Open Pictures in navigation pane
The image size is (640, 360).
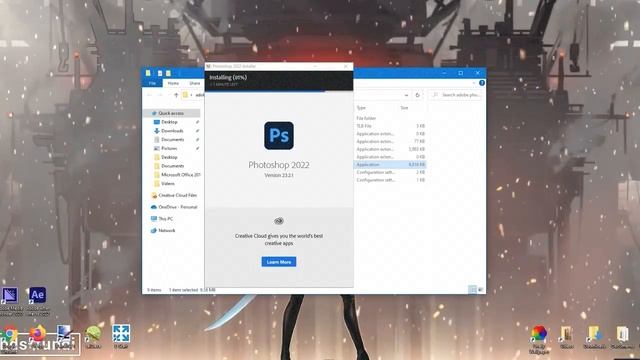pos(169,148)
